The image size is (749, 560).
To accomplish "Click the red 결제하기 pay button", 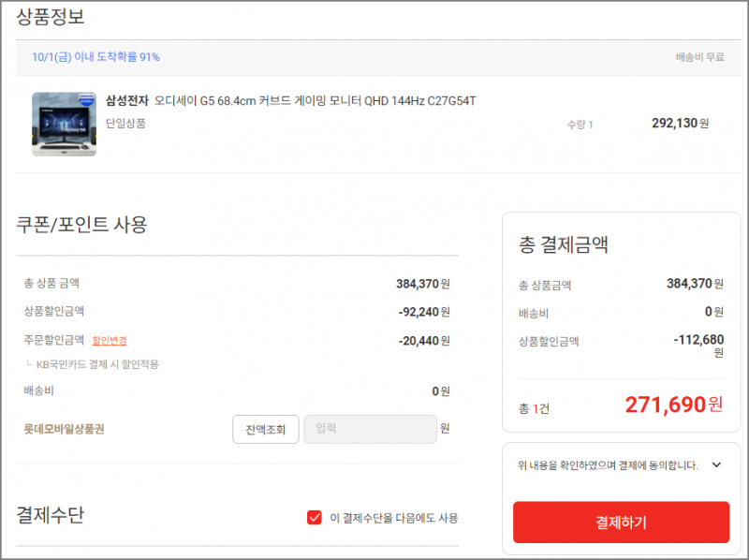I will point(621,522).
